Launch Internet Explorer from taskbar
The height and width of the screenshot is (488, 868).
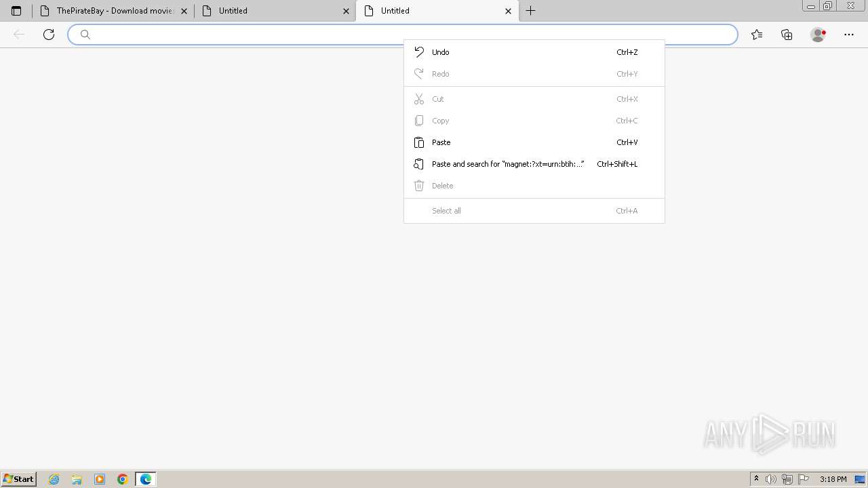pyautogui.click(x=54, y=479)
